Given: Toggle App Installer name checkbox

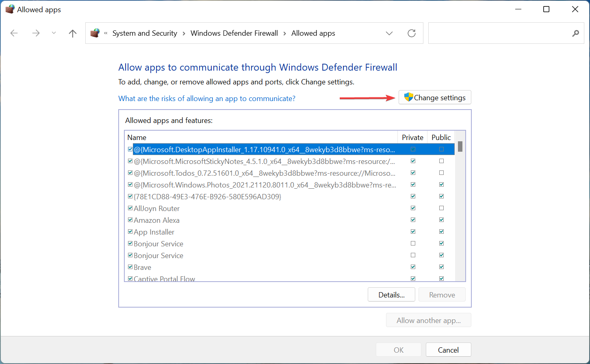Looking at the screenshot, I should (x=130, y=232).
